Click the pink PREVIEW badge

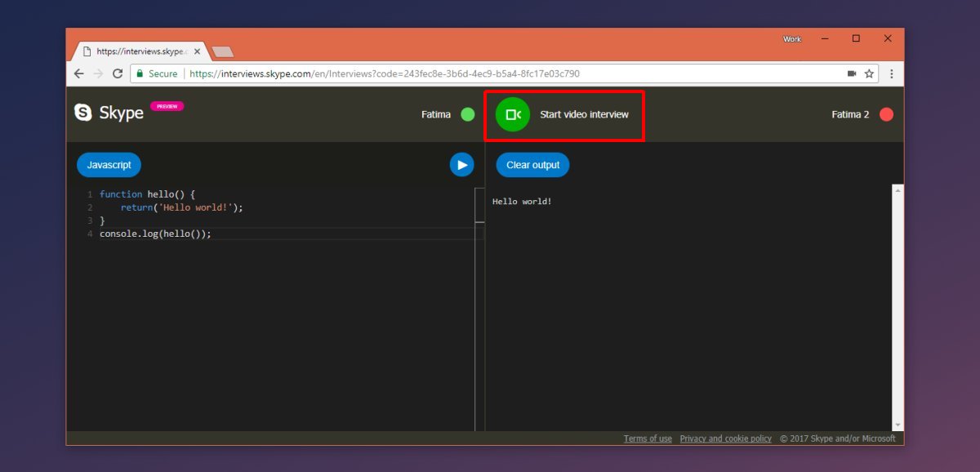point(167,106)
